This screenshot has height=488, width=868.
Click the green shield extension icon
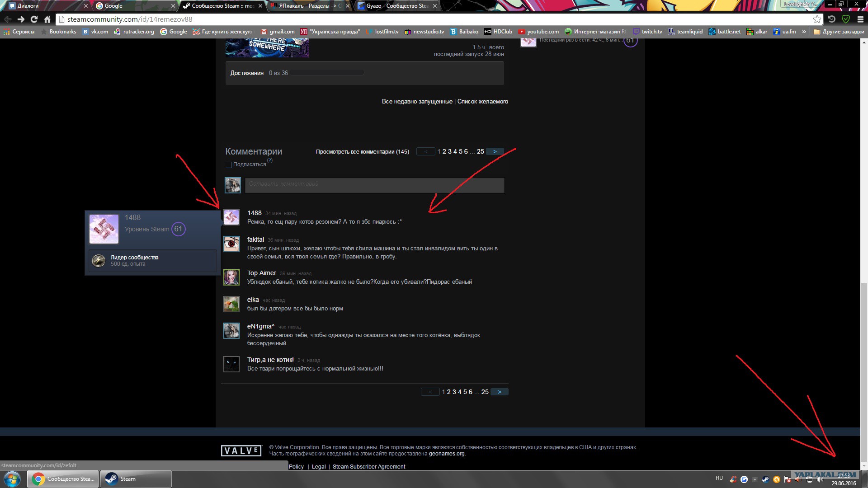(x=846, y=19)
